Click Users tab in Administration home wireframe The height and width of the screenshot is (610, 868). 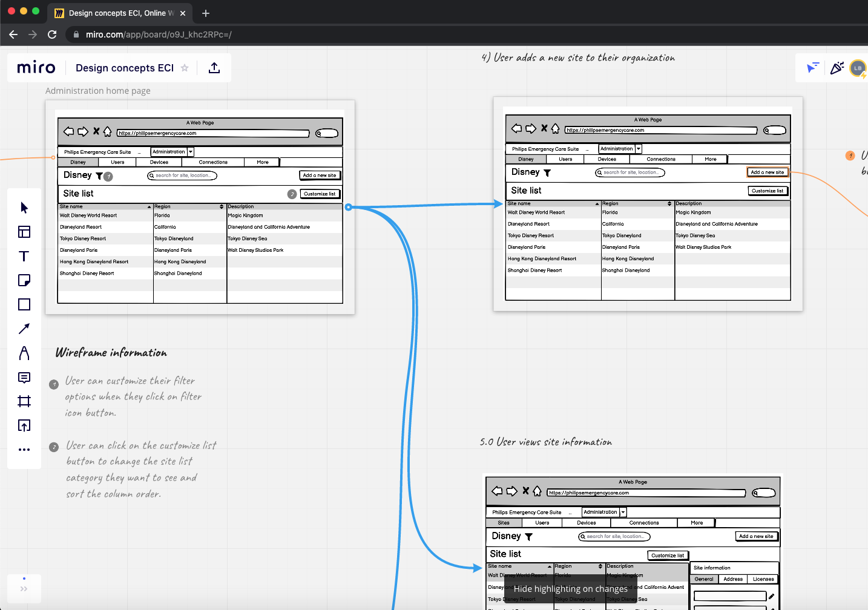pyautogui.click(x=117, y=162)
